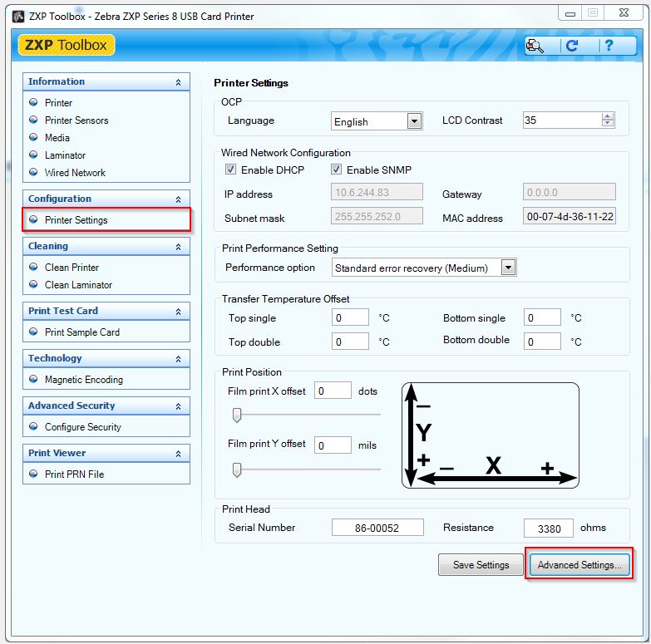Uncheck the Enable DHCP checkbox
Image resolution: width=651 pixels, height=644 pixels.
tap(231, 170)
